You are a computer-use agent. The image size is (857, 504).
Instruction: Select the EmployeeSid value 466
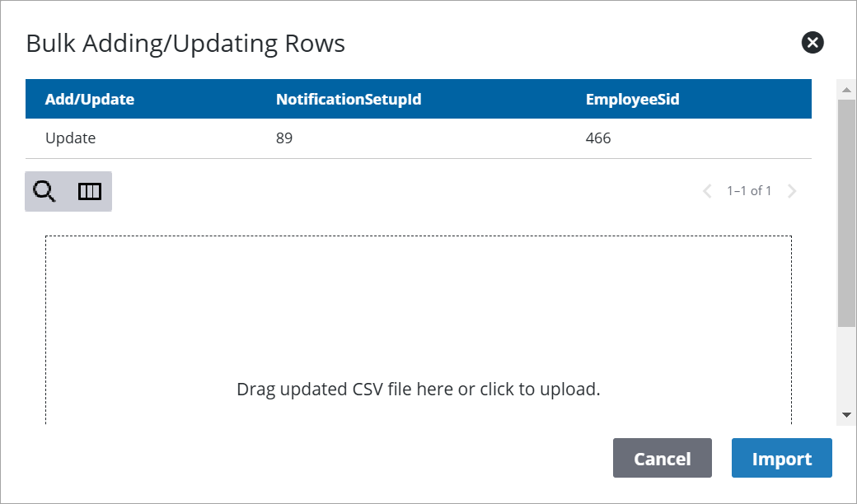(x=598, y=138)
